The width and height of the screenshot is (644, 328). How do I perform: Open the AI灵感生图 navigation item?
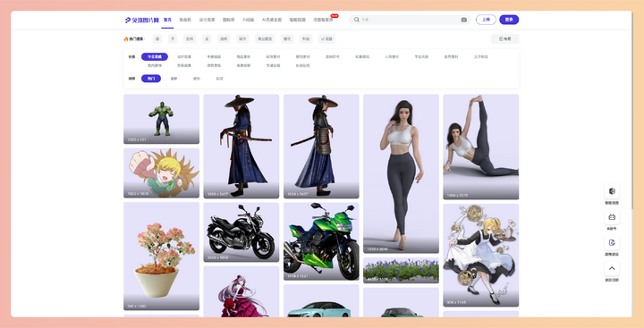pyautogui.click(x=272, y=20)
